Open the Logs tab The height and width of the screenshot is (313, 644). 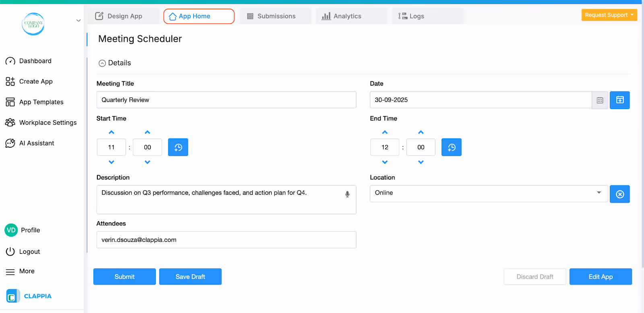[x=427, y=16]
